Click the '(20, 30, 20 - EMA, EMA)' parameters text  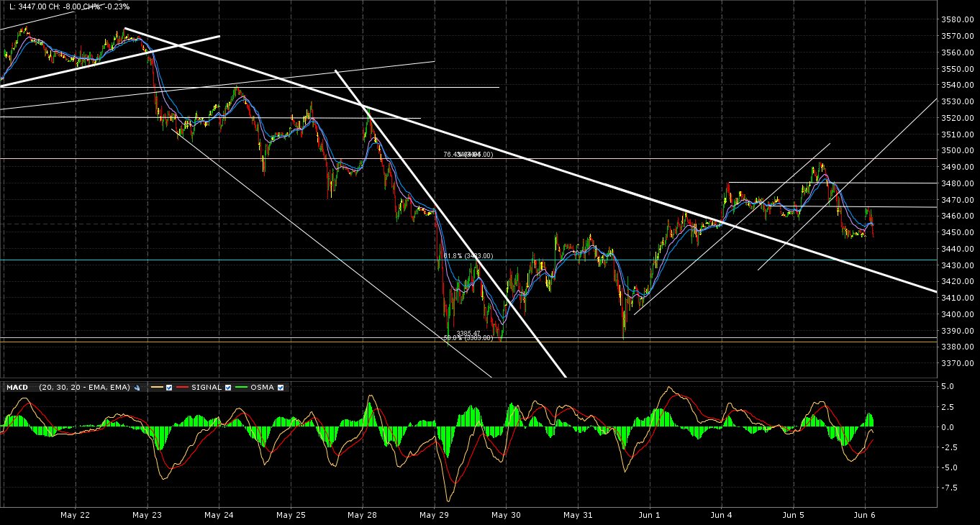click(x=83, y=387)
